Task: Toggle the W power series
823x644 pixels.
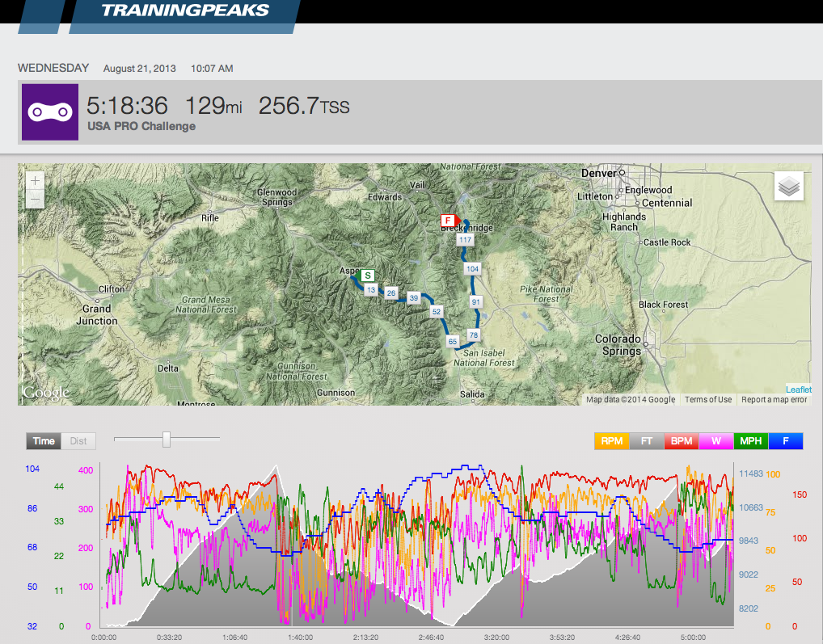Action: coord(716,441)
